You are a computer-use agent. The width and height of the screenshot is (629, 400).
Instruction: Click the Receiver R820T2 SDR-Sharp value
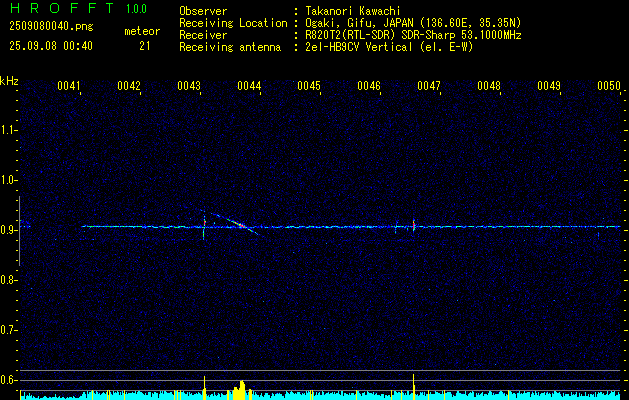414,35
